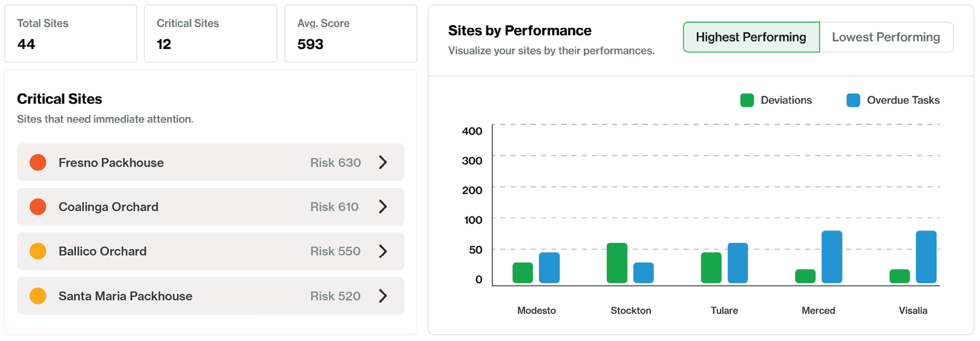Open Fresno Packhouse chevron arrow
This screenshot has height=341, width=980.
tap(383, 162)
